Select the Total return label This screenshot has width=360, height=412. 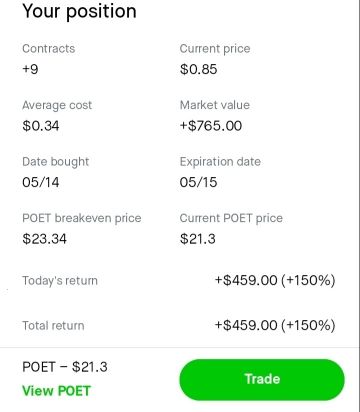coord(53,326)
